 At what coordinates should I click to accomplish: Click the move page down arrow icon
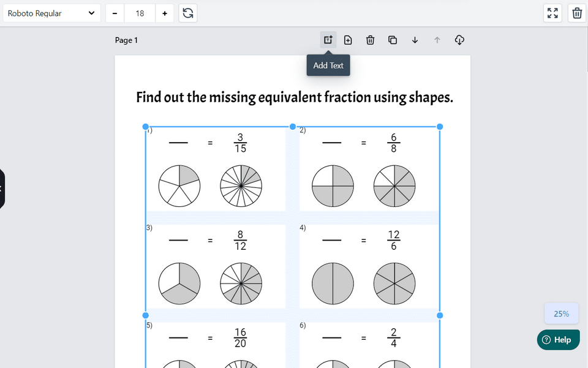[x=415, y=40]
